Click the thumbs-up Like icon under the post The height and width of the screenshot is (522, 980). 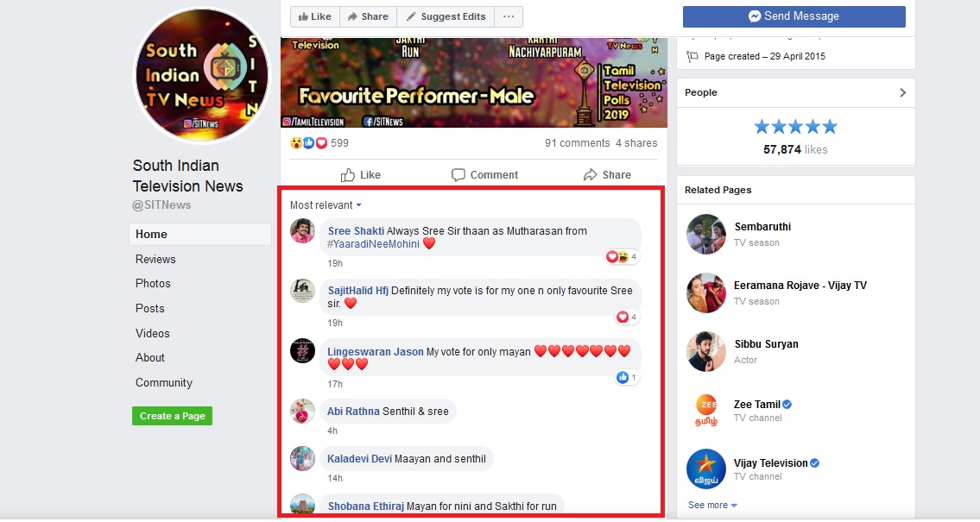[x=347, y=175]
